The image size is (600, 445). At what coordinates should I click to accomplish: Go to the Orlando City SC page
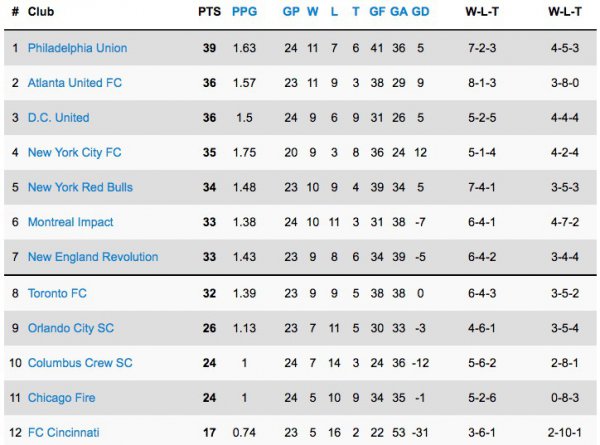click(x=71, y=328)
